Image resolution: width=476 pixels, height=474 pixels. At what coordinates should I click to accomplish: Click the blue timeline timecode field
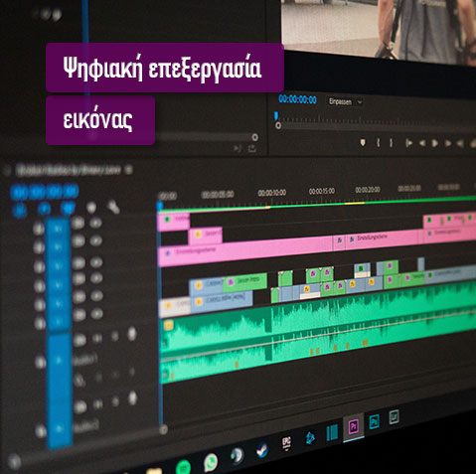pos(45,192)
